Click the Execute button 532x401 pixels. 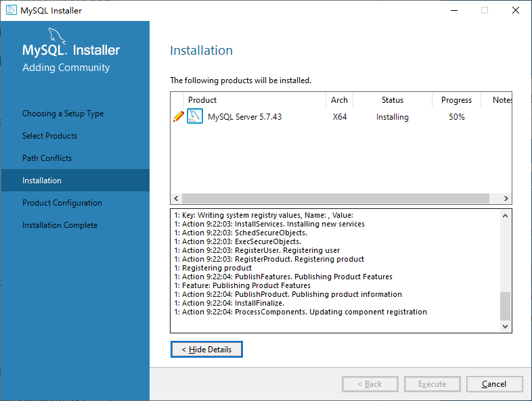[x=432, y=384]
